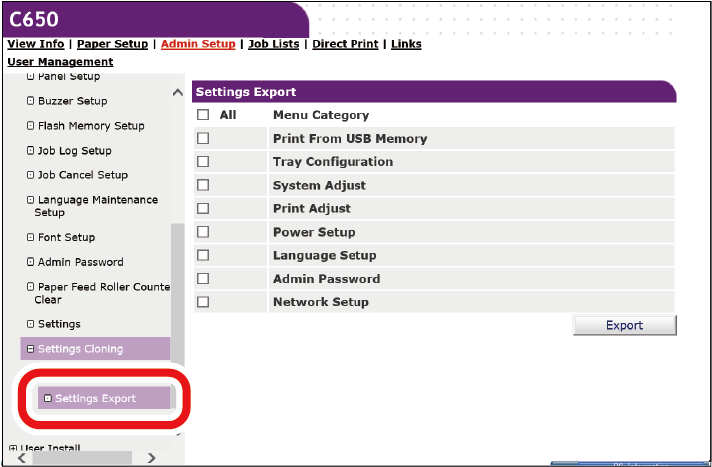Toggle the Network Setup checkbox
Screen dimensions: 712x467
(x=203, y=302)
